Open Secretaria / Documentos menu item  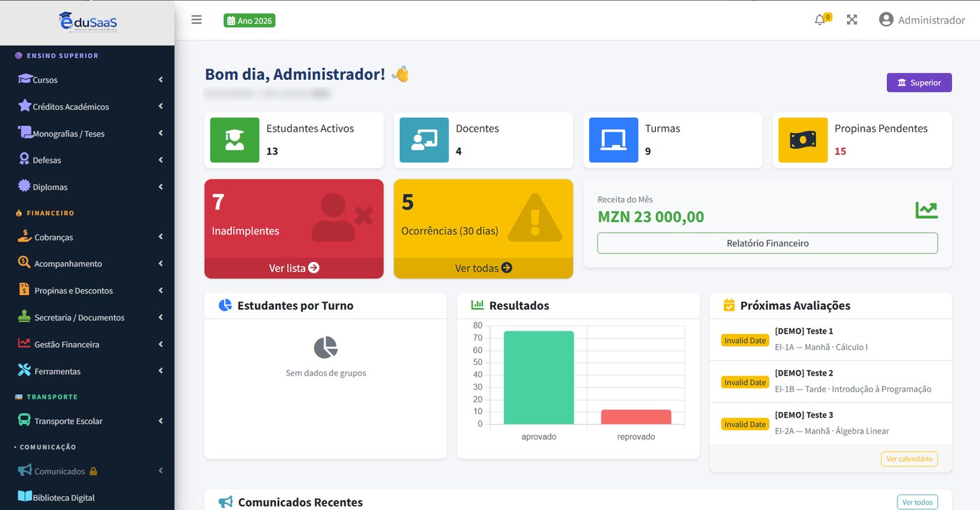pyautogui.click(x=87, y=317)
